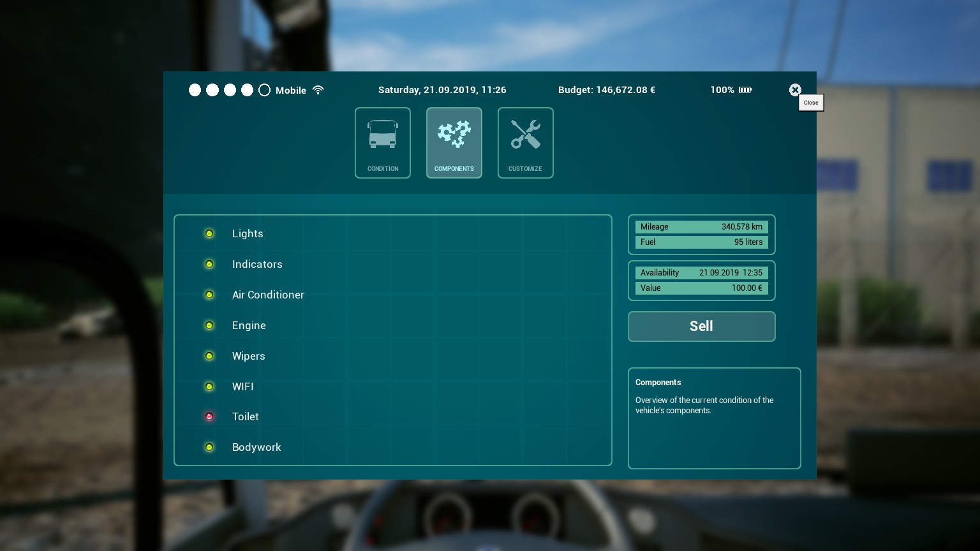Click the Budget amount display
Screen dimensions: 980x551
(x=606, y=90)
